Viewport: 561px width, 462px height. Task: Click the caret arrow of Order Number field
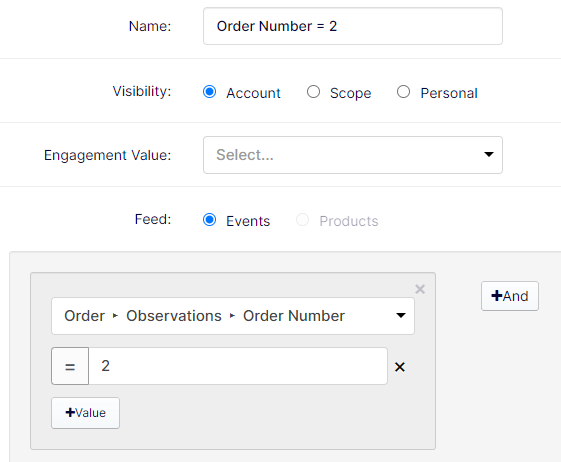pyautogui.click(x=401, y=315)
